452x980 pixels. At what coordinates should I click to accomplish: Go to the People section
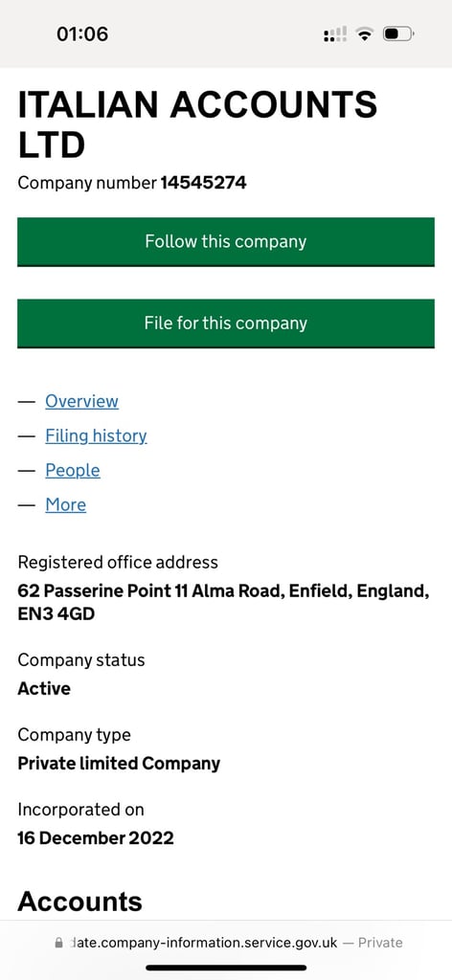[73, 470]
